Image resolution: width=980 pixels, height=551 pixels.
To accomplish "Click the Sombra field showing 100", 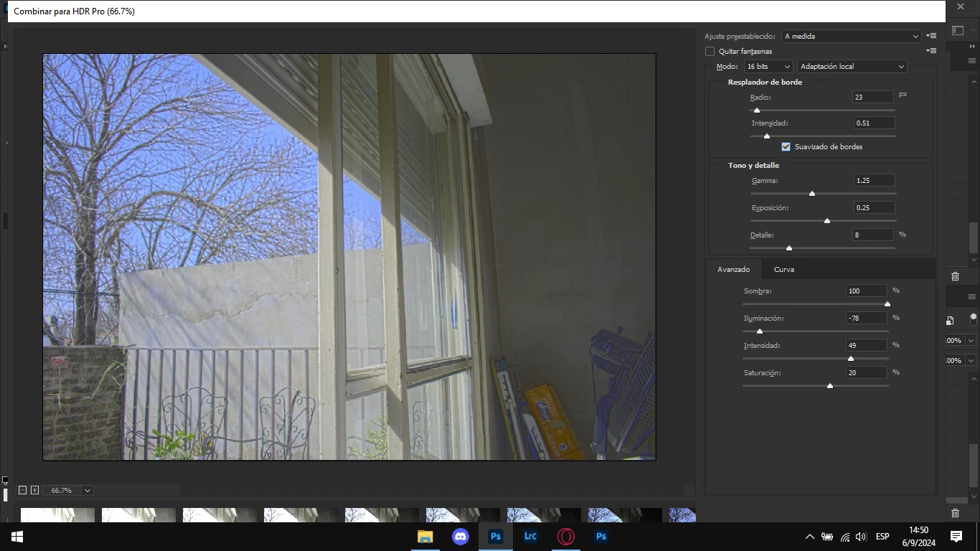I will pyautogui.click(x=867, y=291).
